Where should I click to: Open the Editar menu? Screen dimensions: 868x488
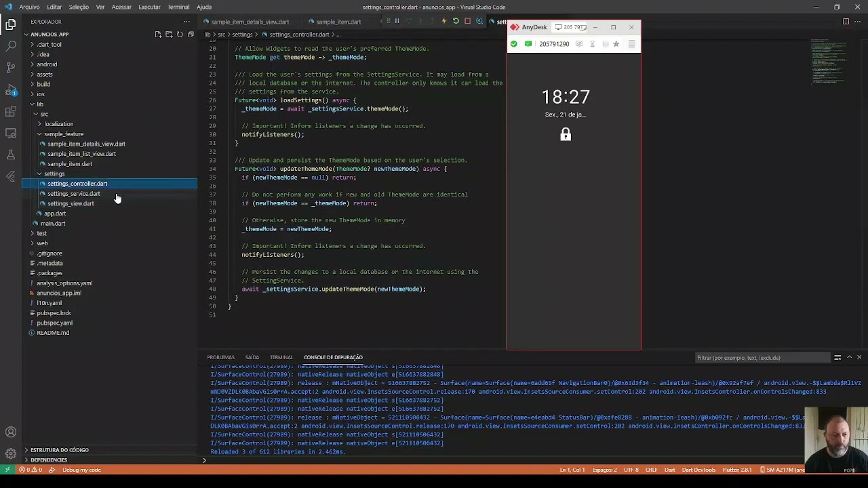[x=54, y=7]
